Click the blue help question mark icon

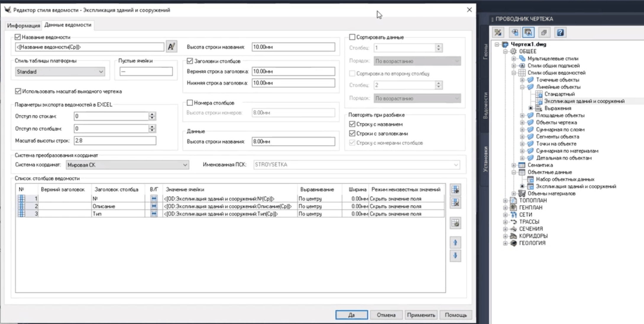(x=560, y=32)
